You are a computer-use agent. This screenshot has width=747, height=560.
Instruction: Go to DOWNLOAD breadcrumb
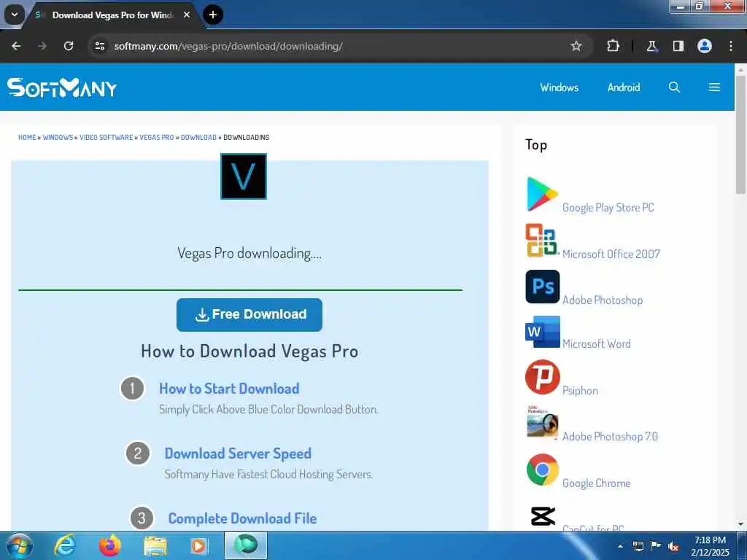pyautogui.click(x=198, y=137)
